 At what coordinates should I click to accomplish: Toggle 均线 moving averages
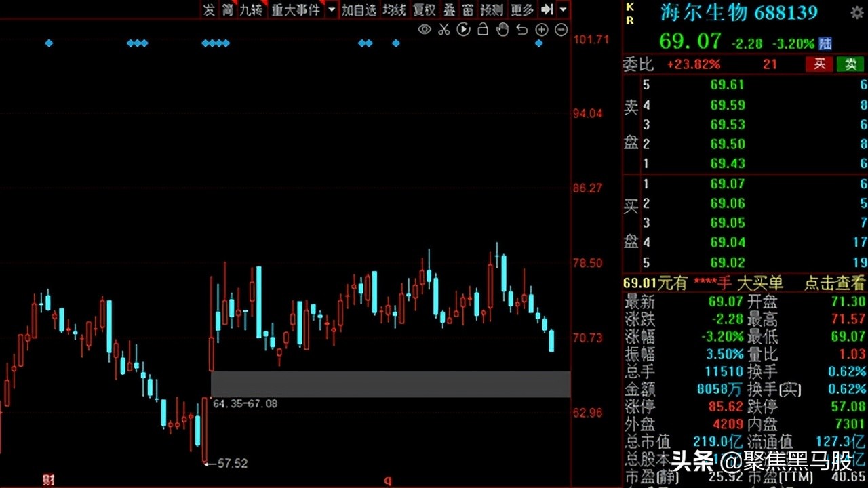coord(394,9)
